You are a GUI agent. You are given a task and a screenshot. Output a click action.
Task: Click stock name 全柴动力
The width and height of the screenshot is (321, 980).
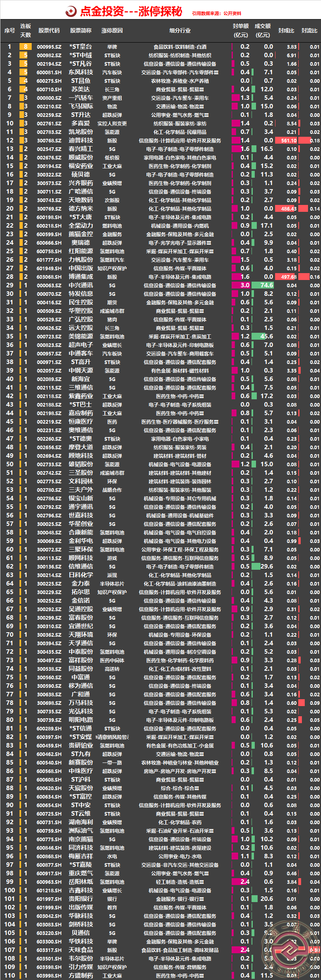(x=81, y=226)
